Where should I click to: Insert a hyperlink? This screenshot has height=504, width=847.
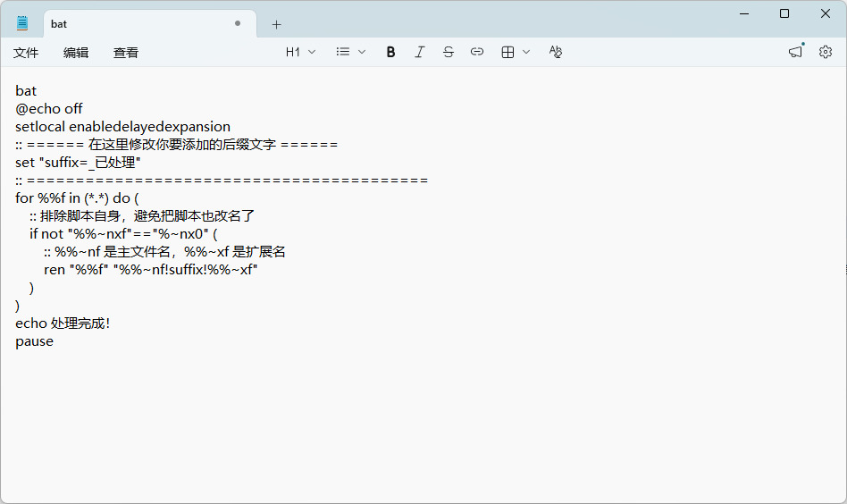pos(476,52)
